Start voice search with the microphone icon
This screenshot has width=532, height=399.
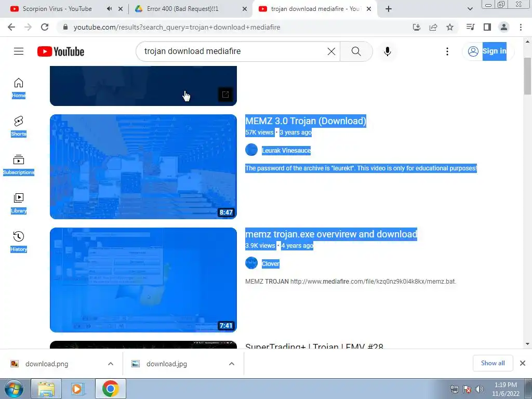pyautogui.click(x=388, y=51)
